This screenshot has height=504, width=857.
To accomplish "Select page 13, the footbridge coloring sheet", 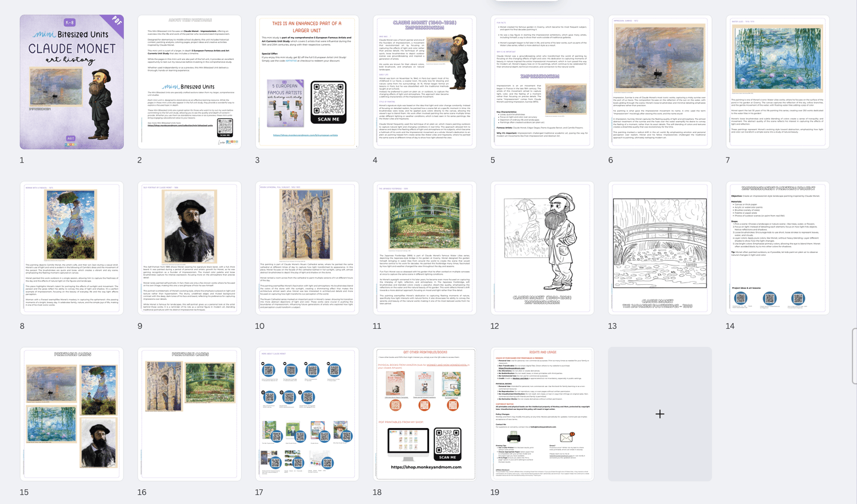I will point(660,248).
